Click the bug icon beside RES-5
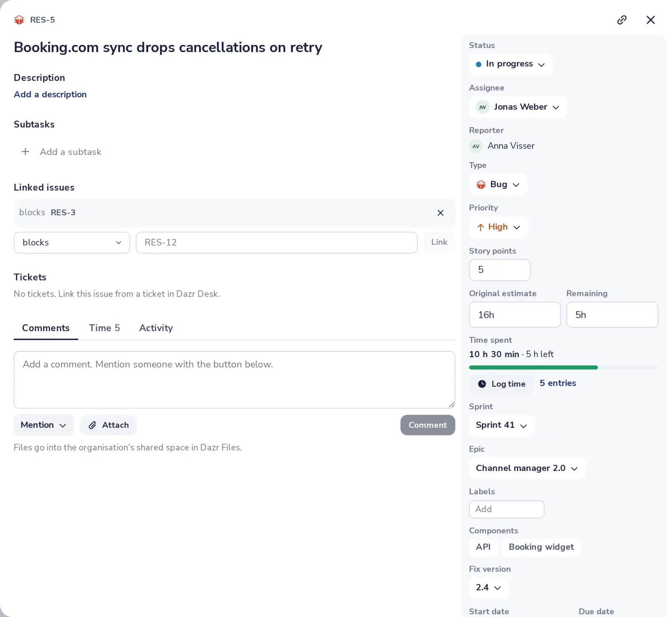672x617 pixels. (19, 20)
